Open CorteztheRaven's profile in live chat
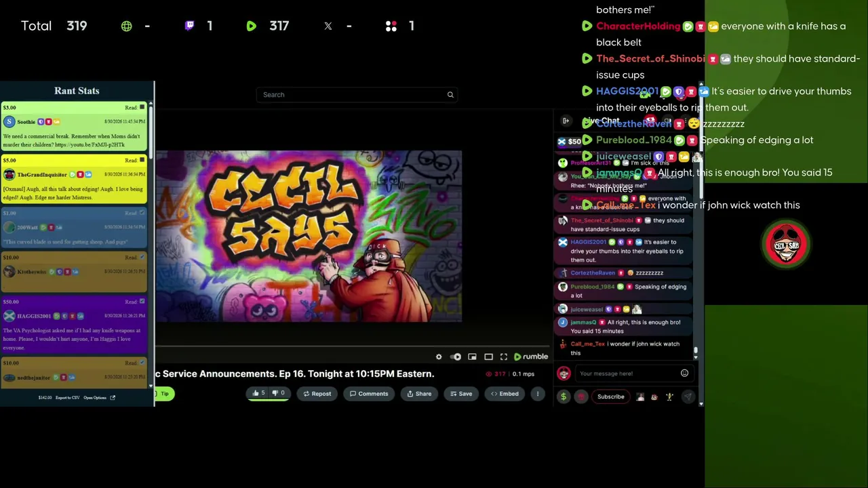 pyautogui.click(x=593, y=273)
